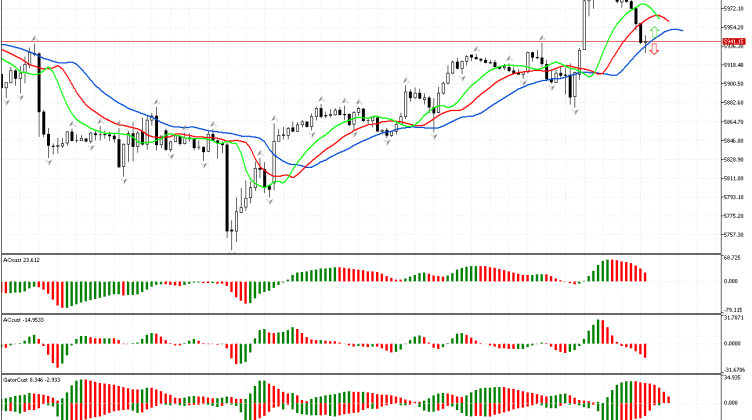
Task: Select the red current price tag 5941.15
Action: (x=733, y=41)
